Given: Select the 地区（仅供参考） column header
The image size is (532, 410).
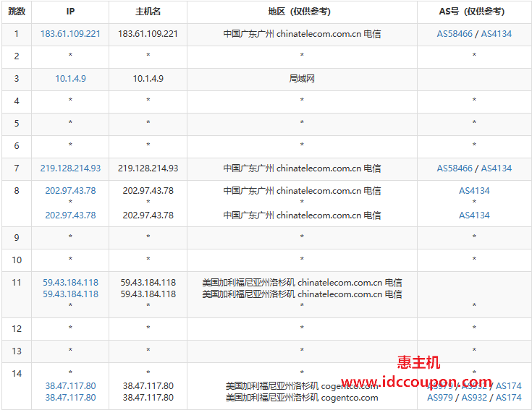Looking at the screenshot, I should (302, 12).
